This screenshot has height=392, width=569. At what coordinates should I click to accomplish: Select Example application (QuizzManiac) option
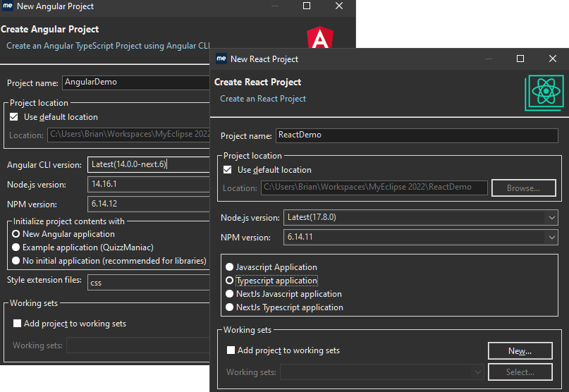click(x=16, y=247)
